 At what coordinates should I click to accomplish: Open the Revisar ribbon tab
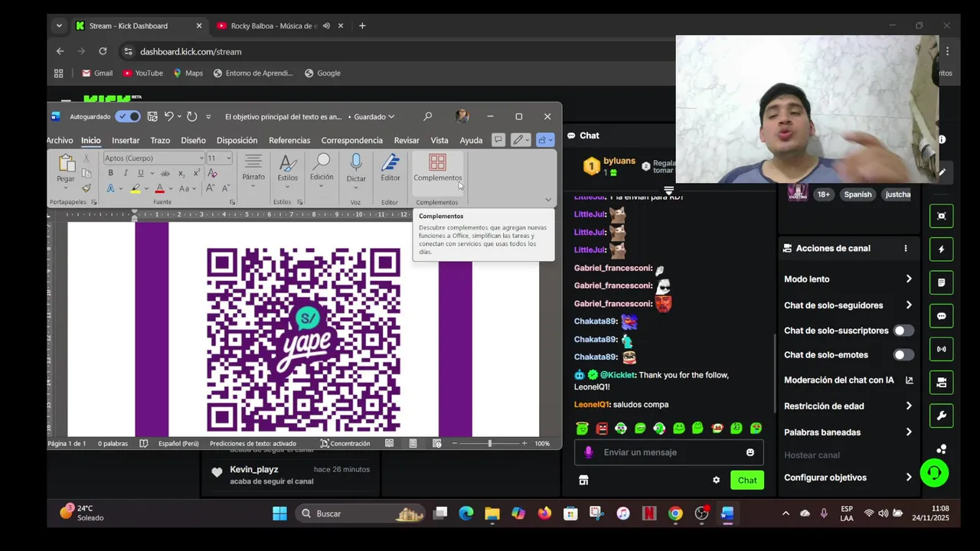[x=407, y=140]
